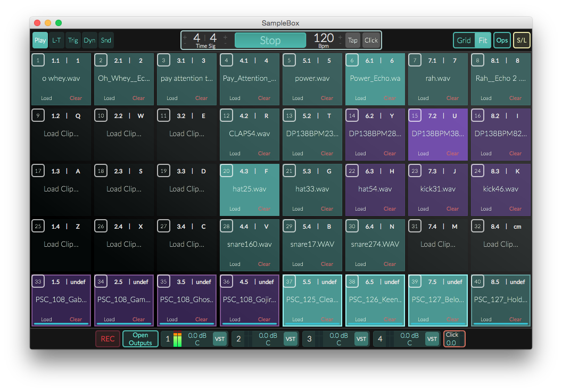Click the Click 0.0 level box
The image size is (562, 392).
454,339
